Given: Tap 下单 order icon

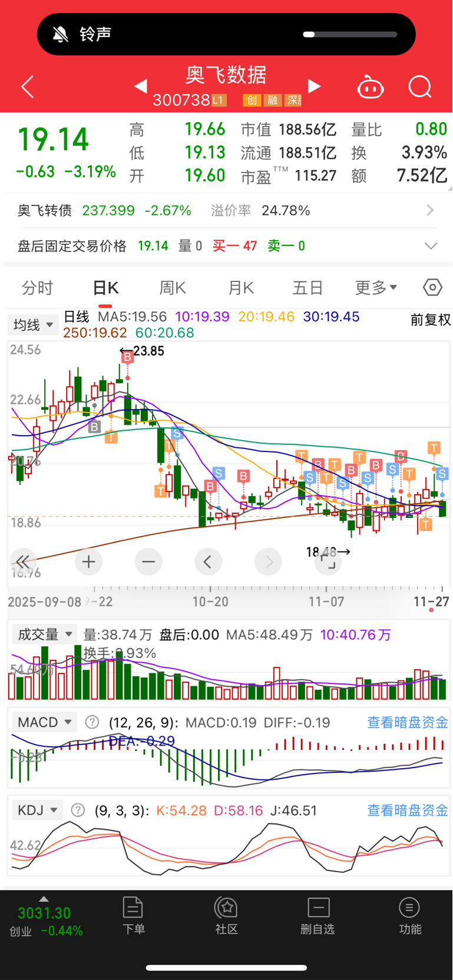Looking at the screenshot, I should [133, 916].
